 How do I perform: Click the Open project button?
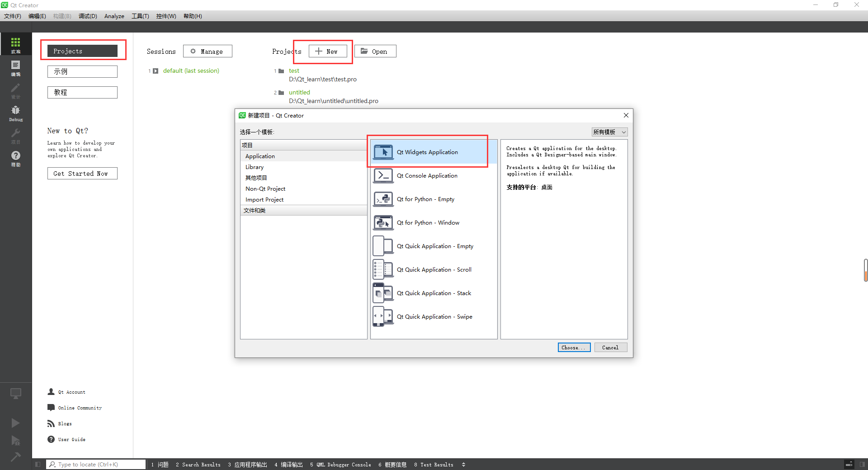coord(375,51)
